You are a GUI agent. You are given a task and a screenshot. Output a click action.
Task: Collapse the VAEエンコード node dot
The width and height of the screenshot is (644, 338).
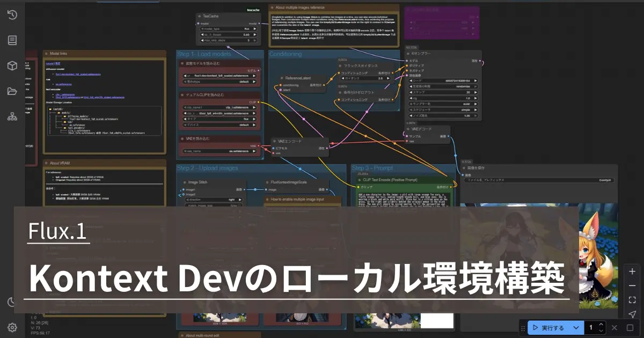click(274, 141)
